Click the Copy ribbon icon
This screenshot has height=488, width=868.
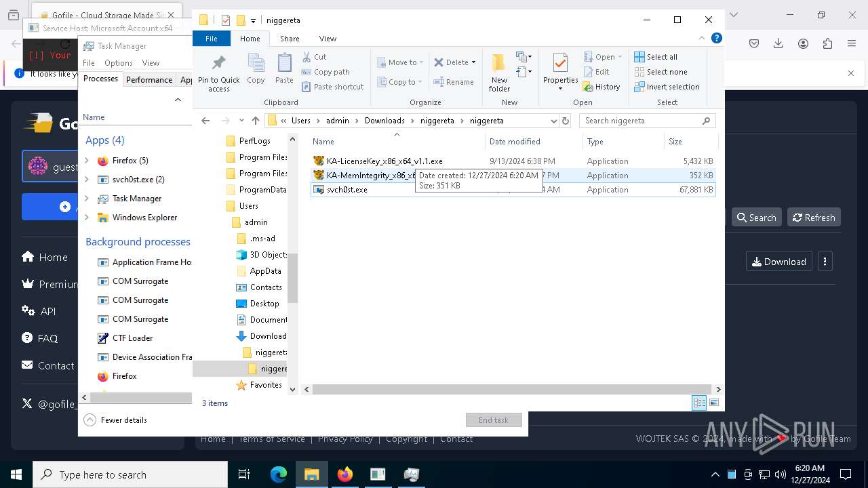point(256,69)
